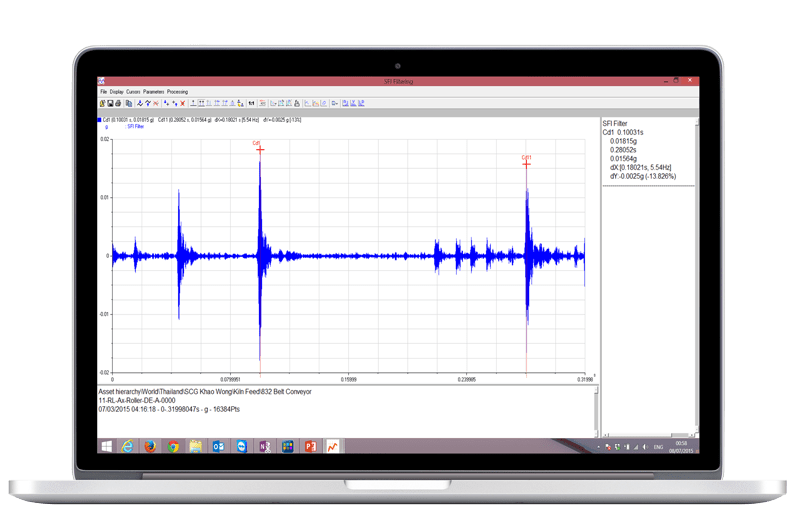The height and width of the screenshot is (530, 795).
Task: Click the 07/03/2015 measurement info line
Action: click(169, 409)
